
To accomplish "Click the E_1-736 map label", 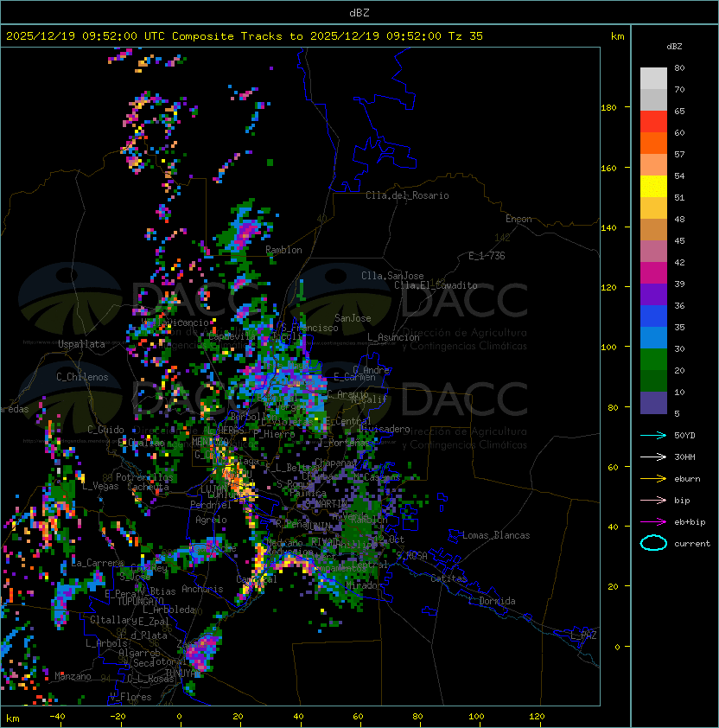I will tap(487, 256).
